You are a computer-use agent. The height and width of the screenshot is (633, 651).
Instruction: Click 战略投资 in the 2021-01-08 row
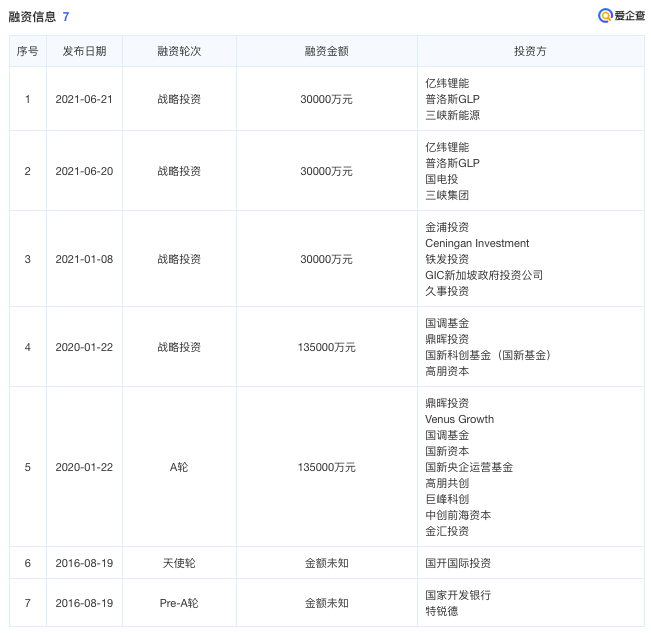tap(179, 259)
